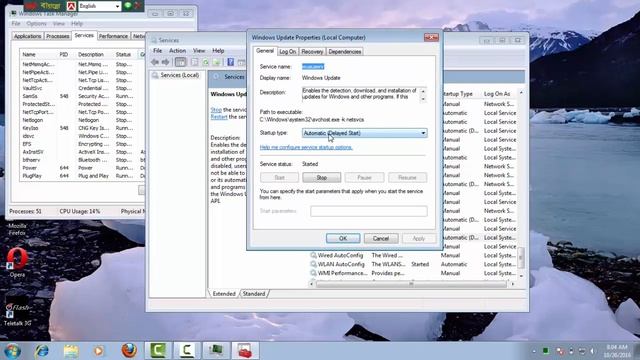The height and width of the screenshot is (360, 640).
Task: Open Options menu in Task Manager
Action: pos(36,24)
